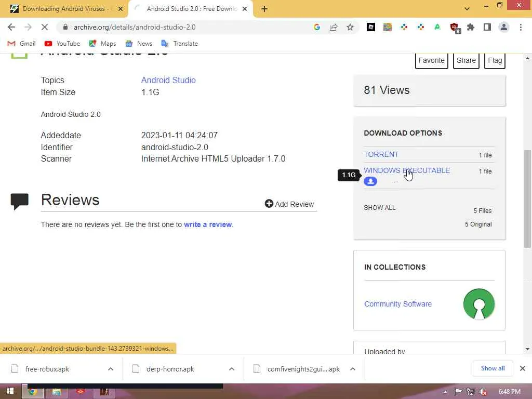Show all downloads
Image resolution: width=532 pixels, height=399 pixels.
pos(493,368)
